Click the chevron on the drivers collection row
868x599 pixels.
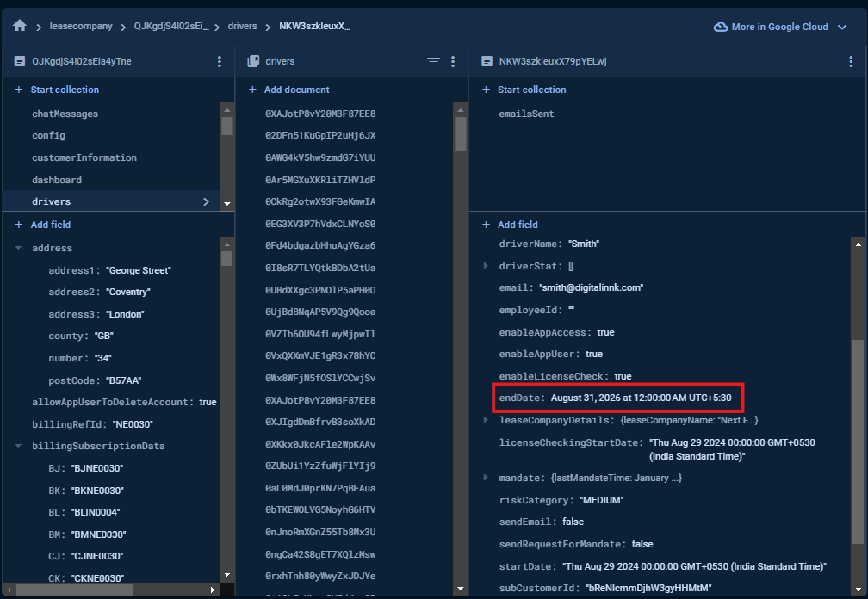(206, 201)
